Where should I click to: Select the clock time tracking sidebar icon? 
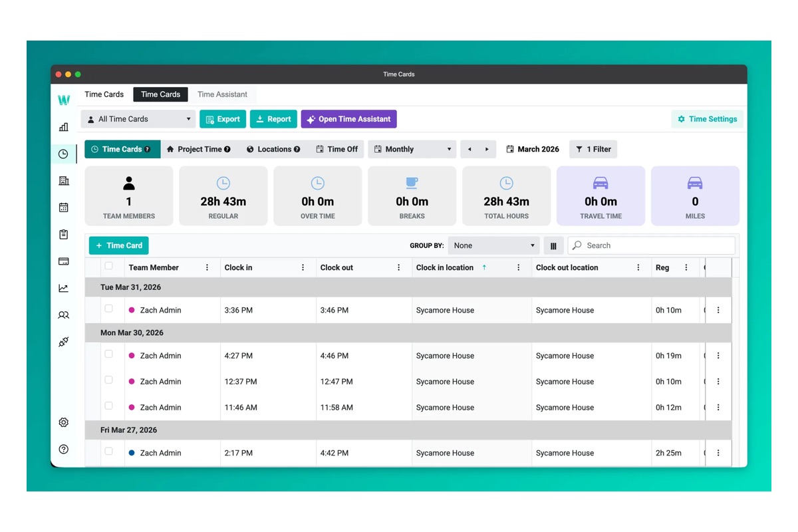point(63,154)
